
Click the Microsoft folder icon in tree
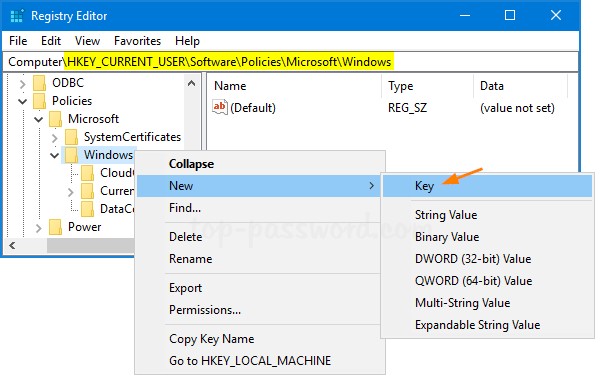point(55,119)
